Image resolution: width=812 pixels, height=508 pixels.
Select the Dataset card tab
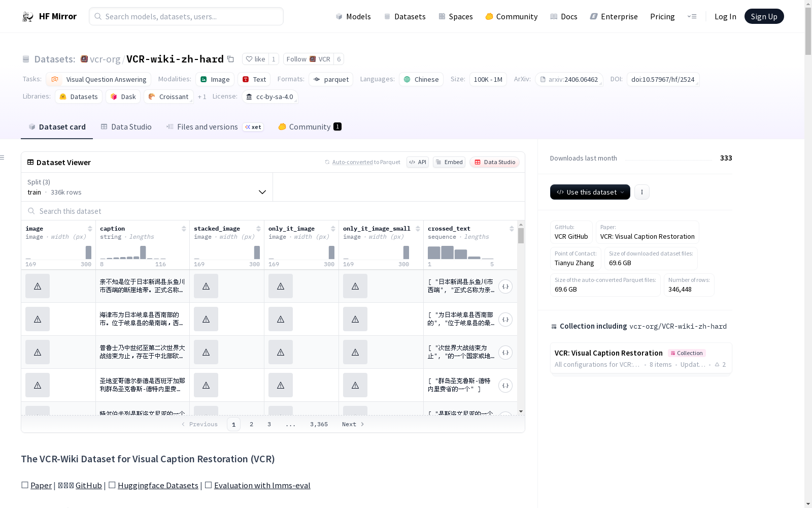57,127
